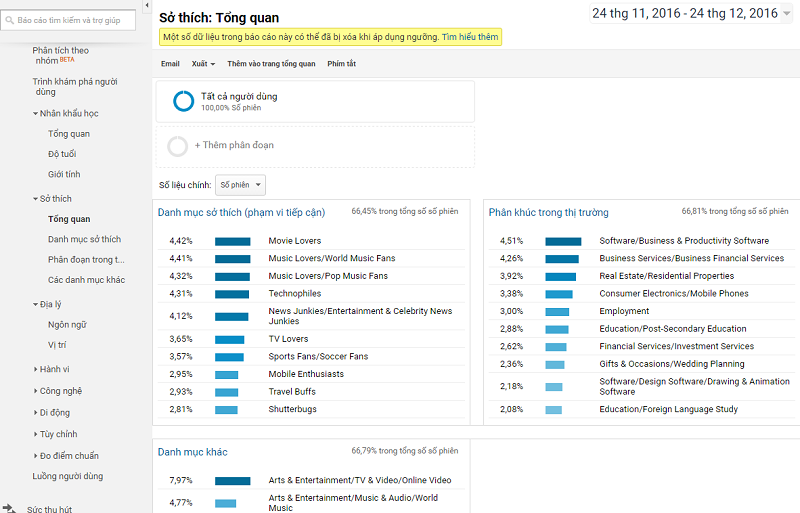800x513 pixels.
Task: Collapse sidebar using the small arrow icon
Action: click(147, 5)
